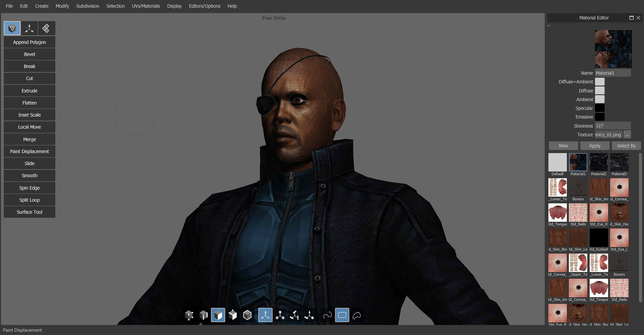This screenshot has width=644, height=335.
Task: Select the Material3 thumbnail
Action: pos(619,162)
